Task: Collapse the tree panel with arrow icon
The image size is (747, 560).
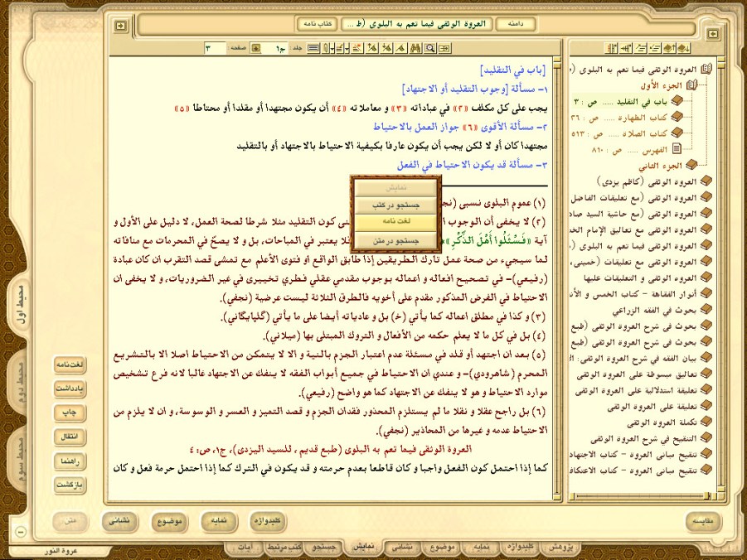Action: coord(714,33)
